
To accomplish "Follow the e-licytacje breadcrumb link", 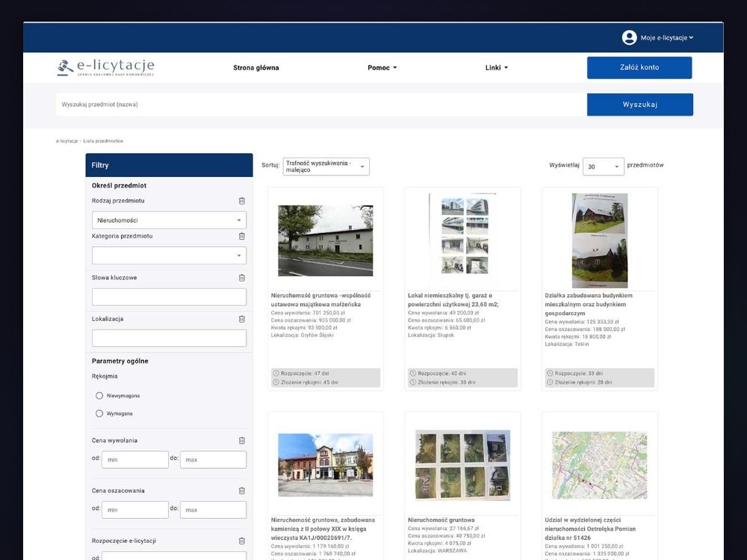I will (66, 141).
